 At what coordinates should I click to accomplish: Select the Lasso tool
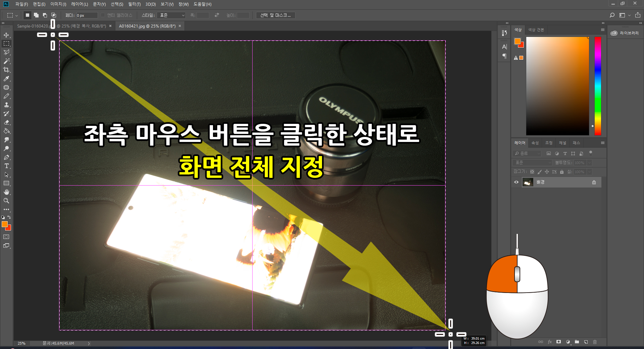6,52
